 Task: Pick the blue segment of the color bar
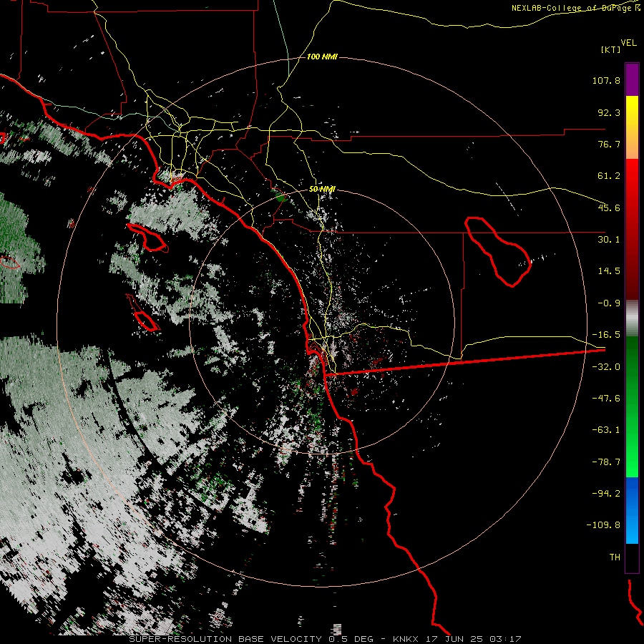[x=632, y=510]
